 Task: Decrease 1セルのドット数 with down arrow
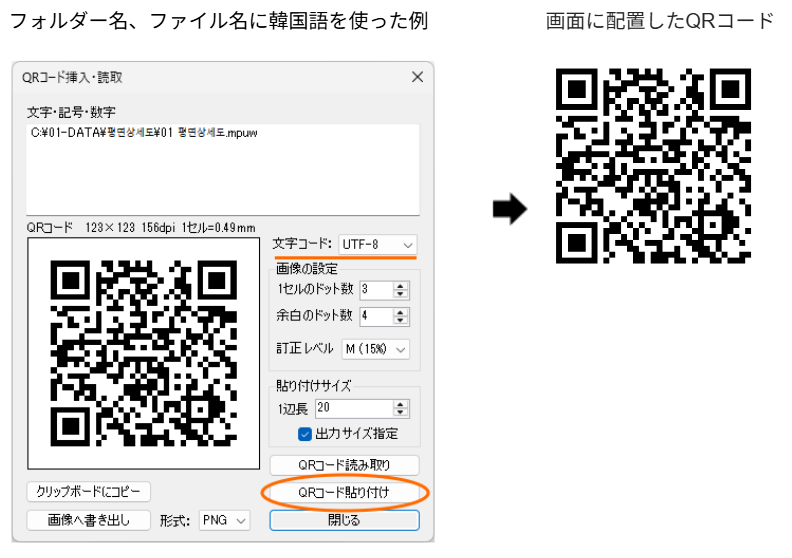pos(401,294)
